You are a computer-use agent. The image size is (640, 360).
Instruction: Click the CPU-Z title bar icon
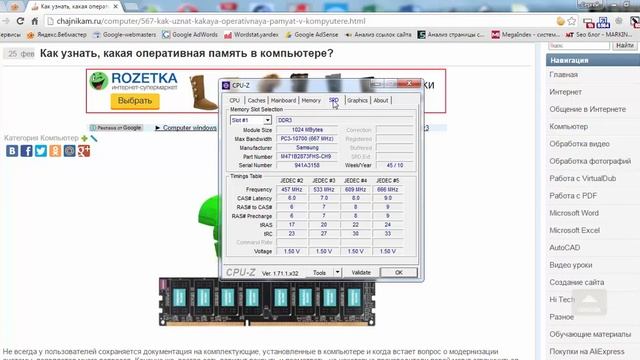pyautogui.click(x=226, y=85)
